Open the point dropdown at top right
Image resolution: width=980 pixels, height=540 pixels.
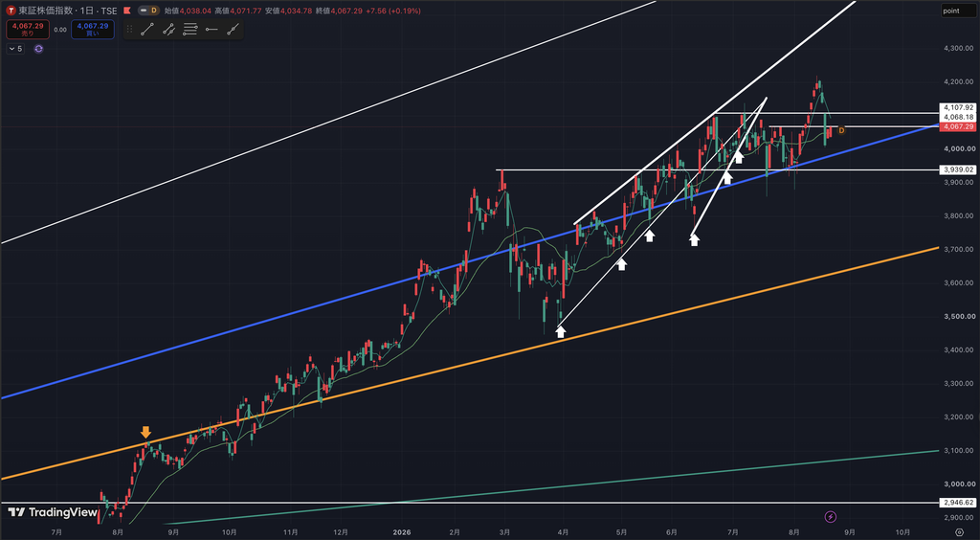tap(959, 11)
